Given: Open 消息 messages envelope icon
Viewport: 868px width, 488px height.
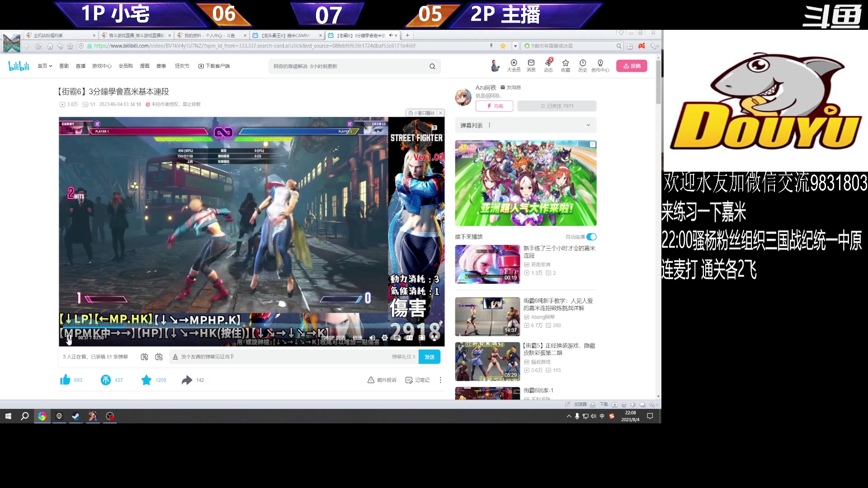Looking at the screenshot, I should 531,66.
